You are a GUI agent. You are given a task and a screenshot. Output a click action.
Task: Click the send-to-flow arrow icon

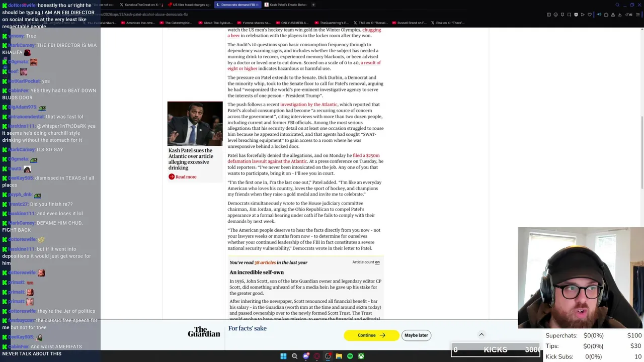click(x=583, y=15)
